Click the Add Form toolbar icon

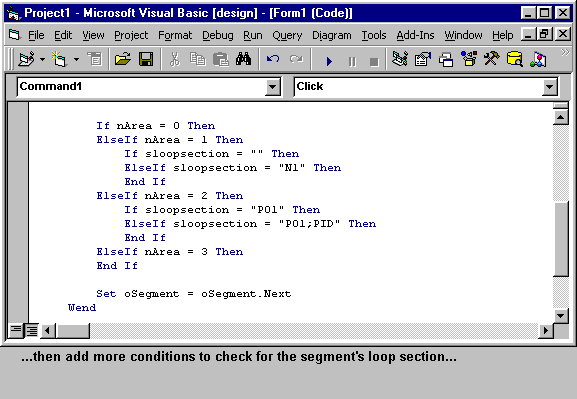(60, 59)
